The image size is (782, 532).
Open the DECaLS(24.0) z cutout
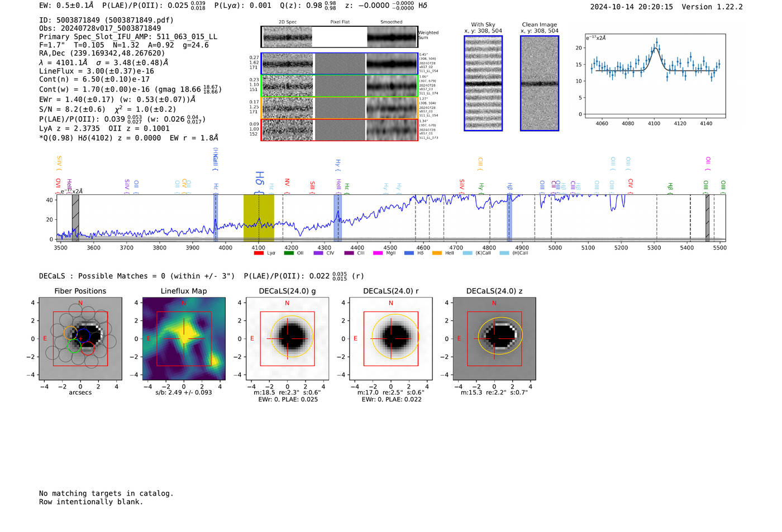tap(494, 339)
